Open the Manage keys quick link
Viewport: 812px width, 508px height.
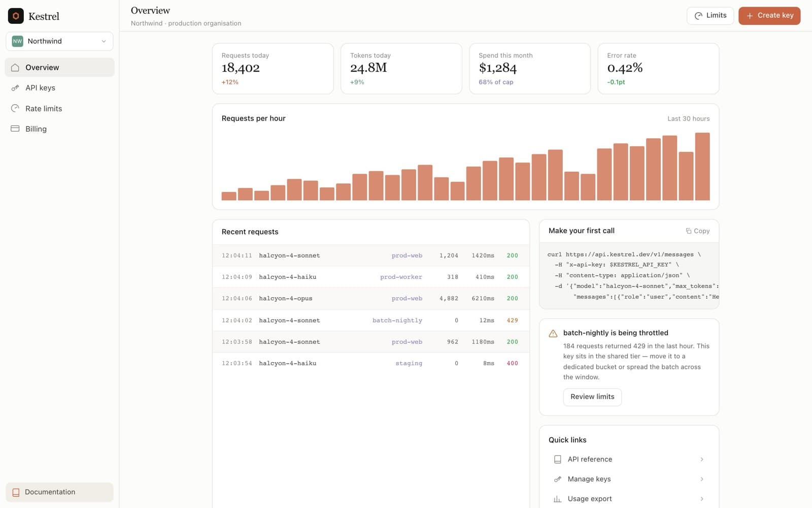629,479
